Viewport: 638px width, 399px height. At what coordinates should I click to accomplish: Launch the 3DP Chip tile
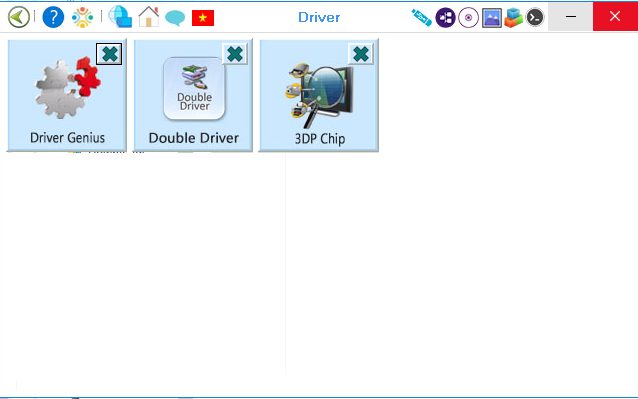(x=319, y=95)
